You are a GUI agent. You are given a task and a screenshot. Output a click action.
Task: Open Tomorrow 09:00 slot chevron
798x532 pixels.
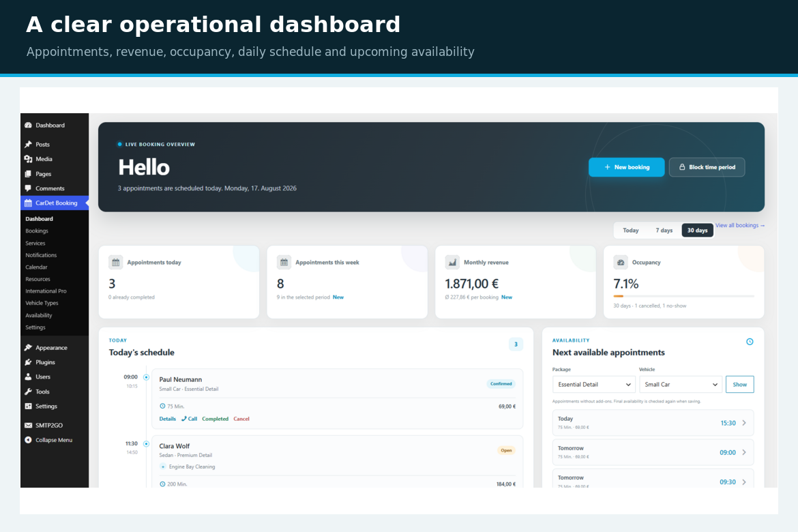(x=744, y=453)
